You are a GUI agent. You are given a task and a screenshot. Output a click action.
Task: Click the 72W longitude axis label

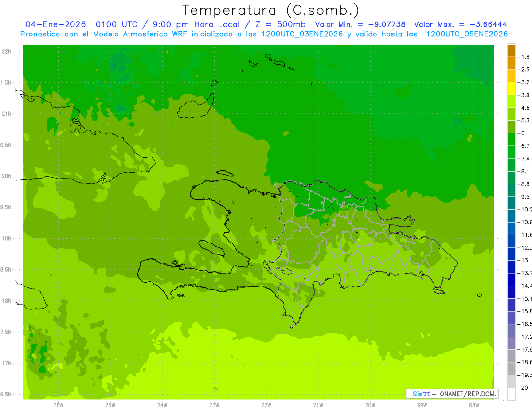[266, 405]
